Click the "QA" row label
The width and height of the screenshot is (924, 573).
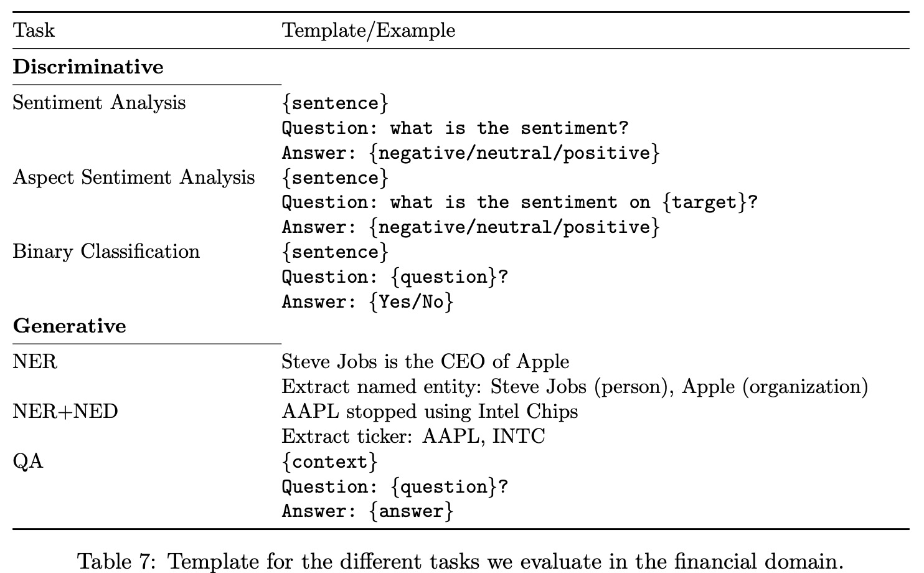pyautogui.click(x=28, y=462)
